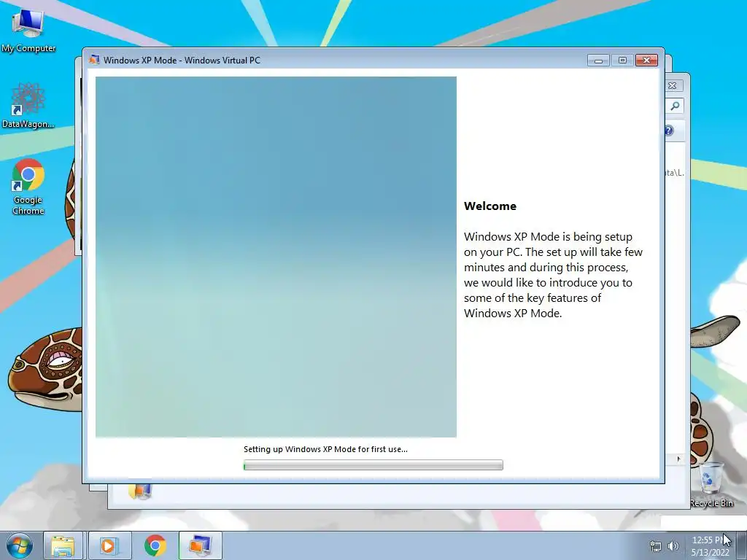Image resolution: width=747 pixels, height=560 pixels.
Task: Open the Recycle Bin desktop icon
Action: coord(711,485)
